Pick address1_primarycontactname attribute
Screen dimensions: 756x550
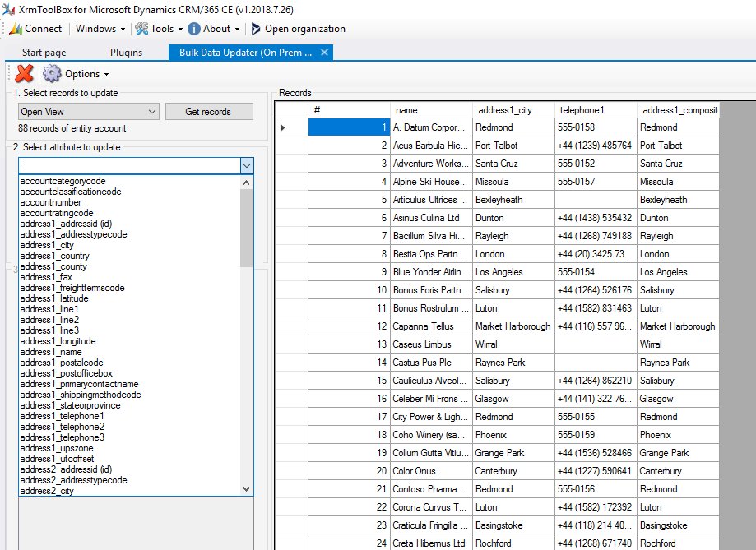tap(79, 384)
